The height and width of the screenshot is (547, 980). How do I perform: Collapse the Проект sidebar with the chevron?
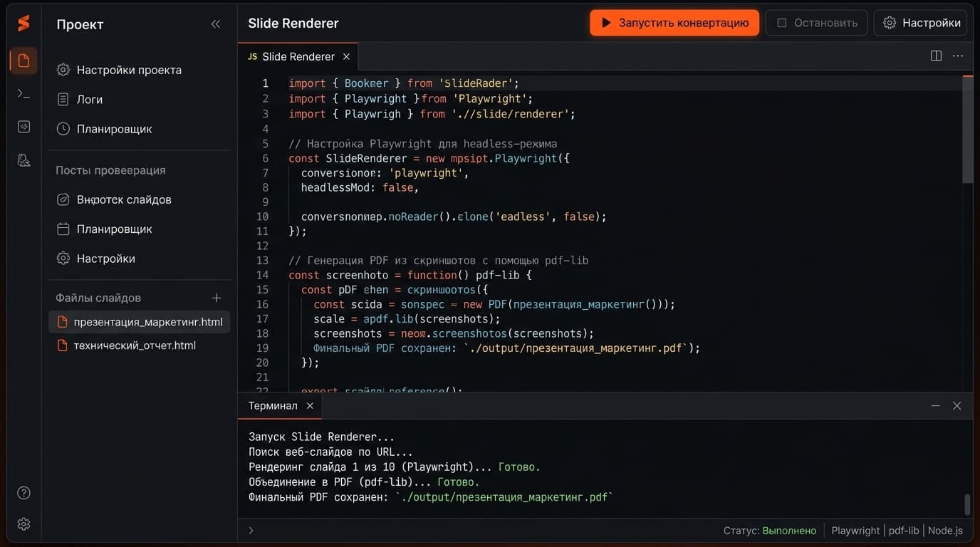[216, 24]
